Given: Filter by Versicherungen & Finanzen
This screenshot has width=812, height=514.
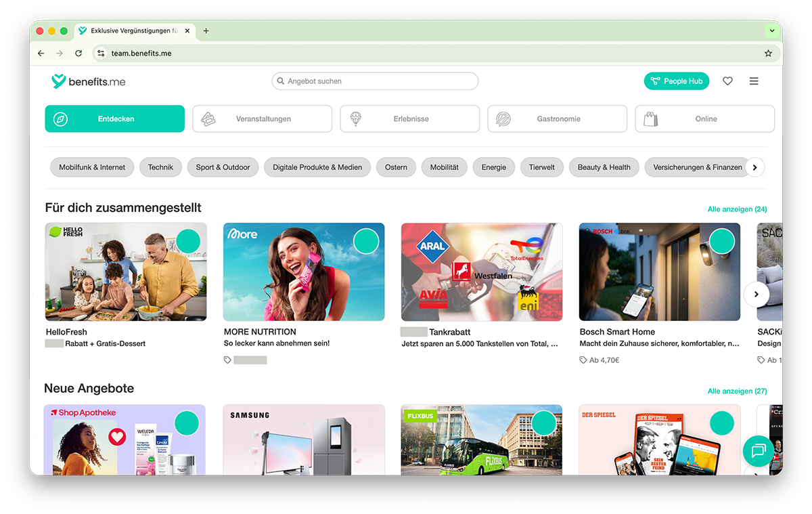Looking at the screenshot, I should (x=698, y=167).
